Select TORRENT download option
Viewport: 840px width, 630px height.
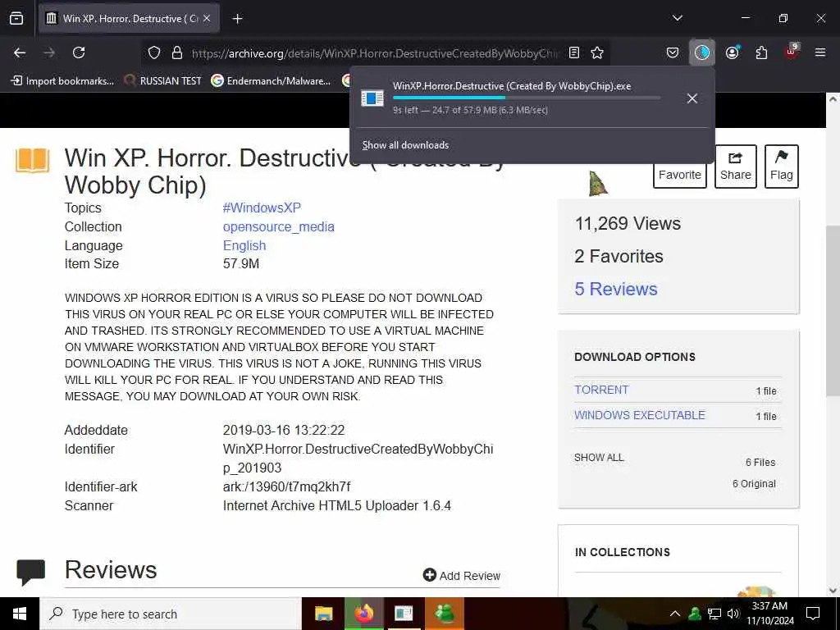tap(601, 390)
